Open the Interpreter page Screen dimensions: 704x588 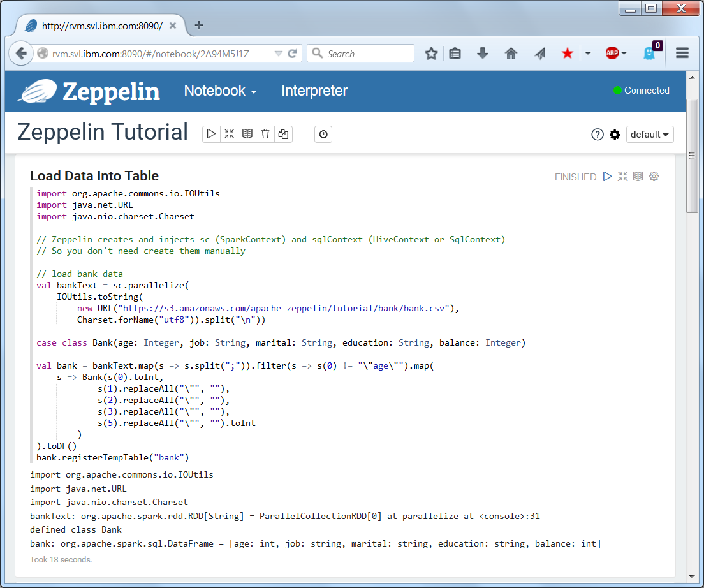[314, 91]
